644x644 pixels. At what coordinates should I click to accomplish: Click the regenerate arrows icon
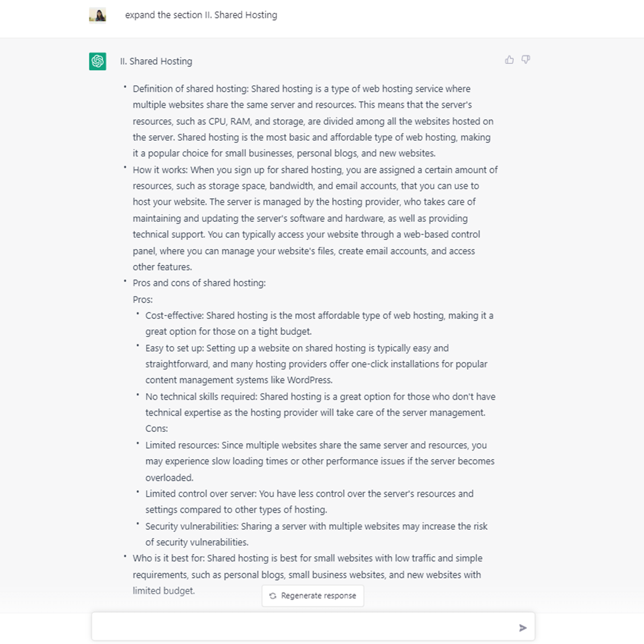[x=272, y=595]
